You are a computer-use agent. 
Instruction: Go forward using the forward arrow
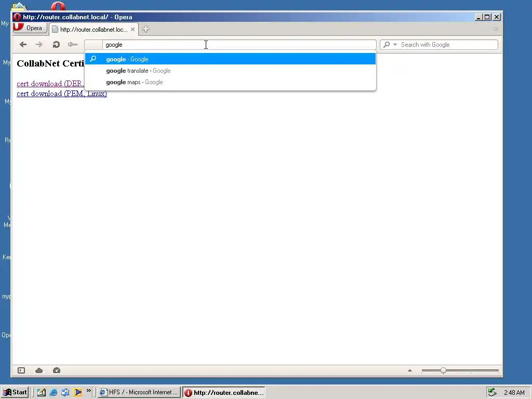[39, 45]
